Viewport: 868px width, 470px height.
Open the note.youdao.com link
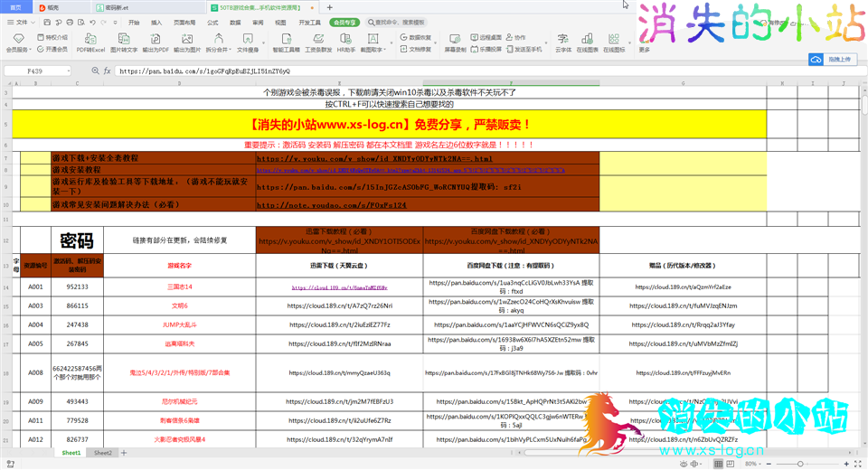tap(331, 205)
